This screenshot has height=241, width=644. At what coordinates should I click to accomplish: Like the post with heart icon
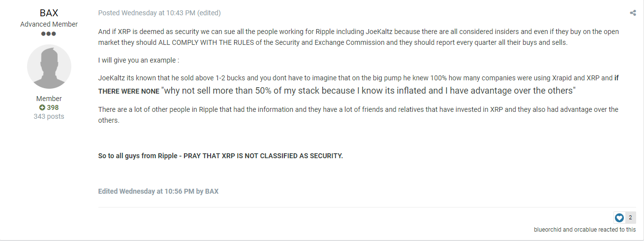(x=619, y=217)
